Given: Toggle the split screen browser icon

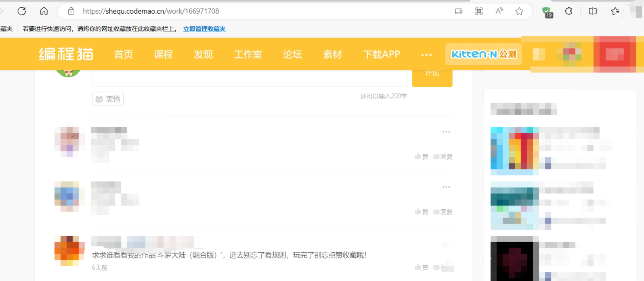Looking at the screenshot, I should click(x=593, y=11).
